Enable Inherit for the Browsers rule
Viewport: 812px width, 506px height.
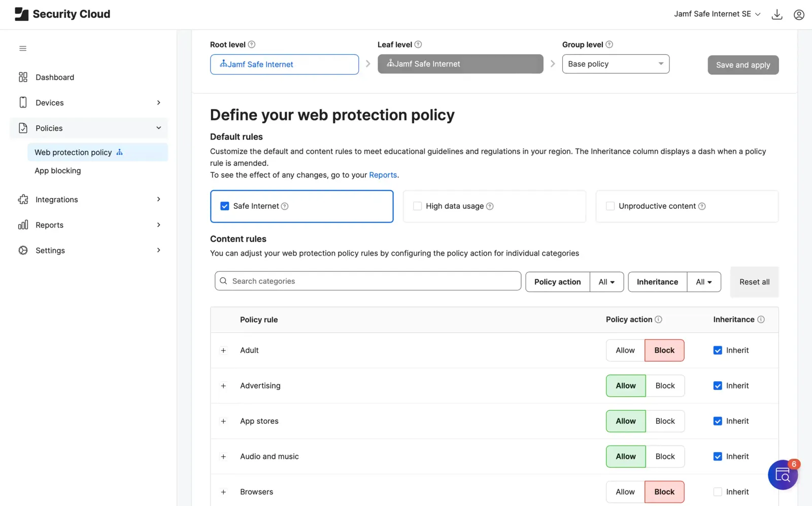click(x=718, y=492)
